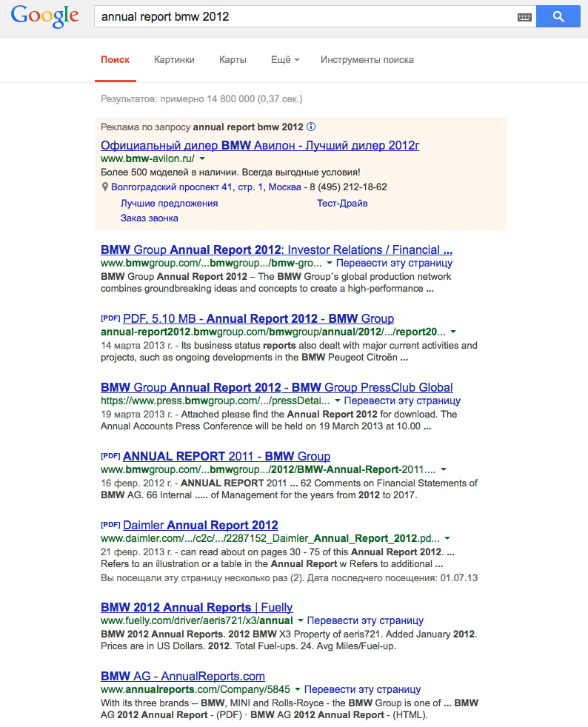Open ANNUAL REPORT 2011 - BMW Group result
The image size is (588, 727).
(x=227, y=456)
